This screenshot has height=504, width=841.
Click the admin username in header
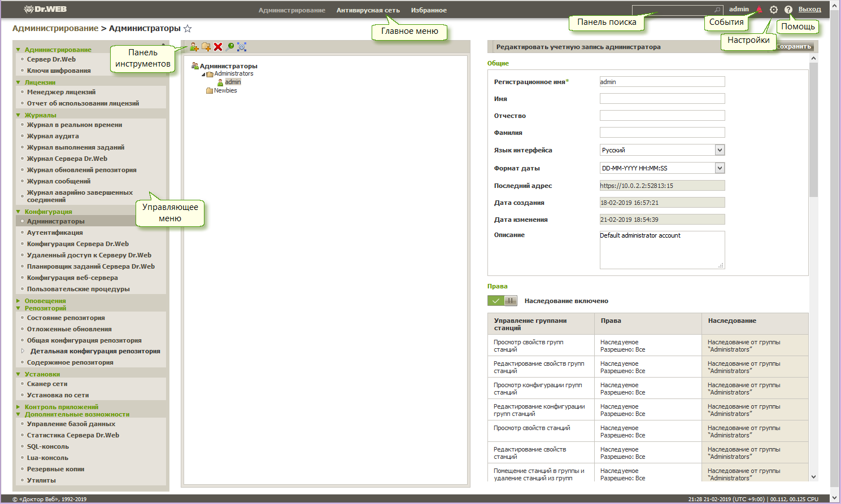tap(739, 9)
